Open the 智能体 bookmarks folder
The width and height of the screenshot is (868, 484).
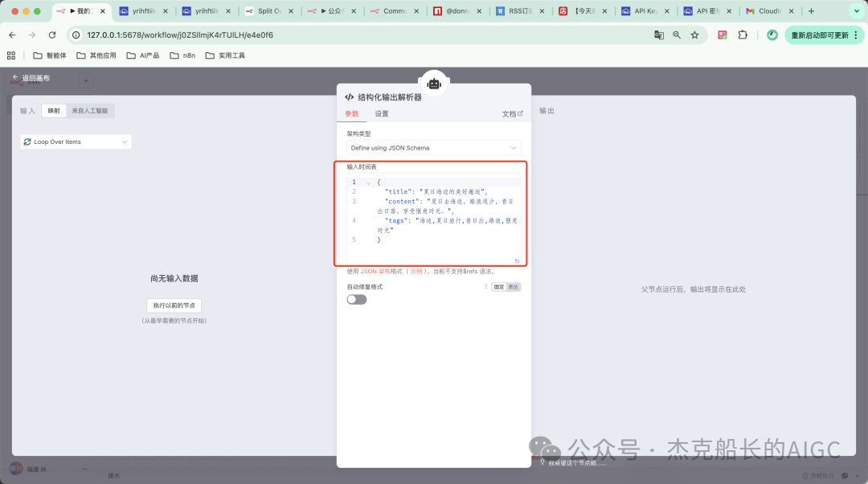click(x=50, y=55)
